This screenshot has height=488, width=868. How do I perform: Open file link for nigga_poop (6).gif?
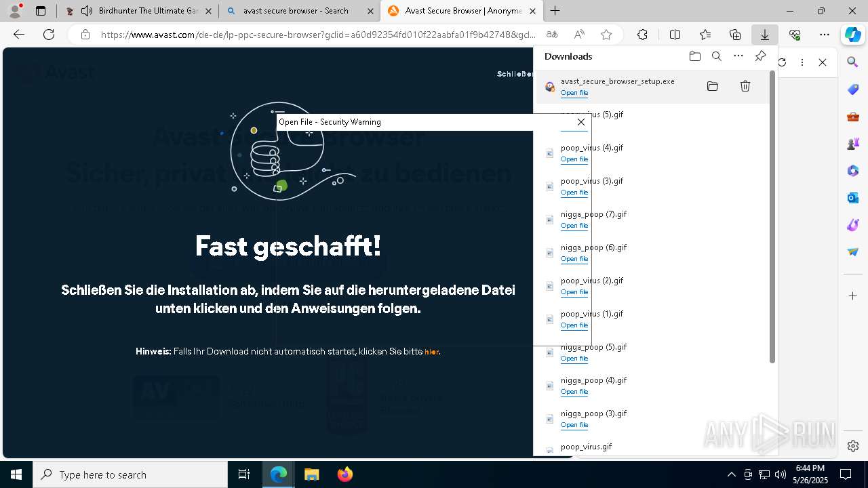[574, 259]
